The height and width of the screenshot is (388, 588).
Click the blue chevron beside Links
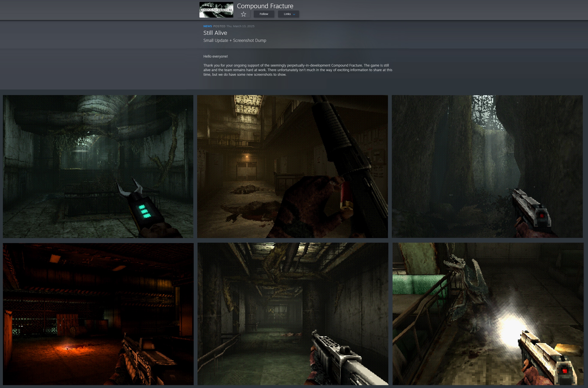pyautogui.click(x=294, y=14)
